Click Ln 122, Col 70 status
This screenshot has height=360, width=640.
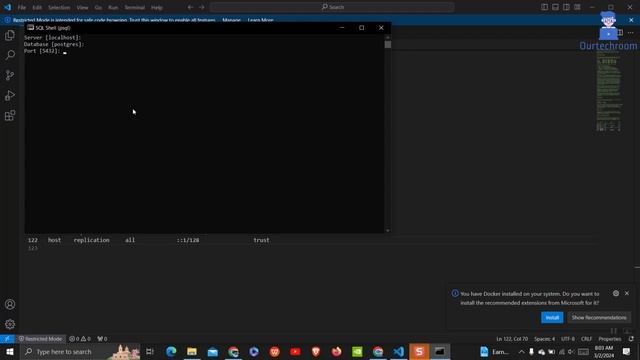coord(512,339)
